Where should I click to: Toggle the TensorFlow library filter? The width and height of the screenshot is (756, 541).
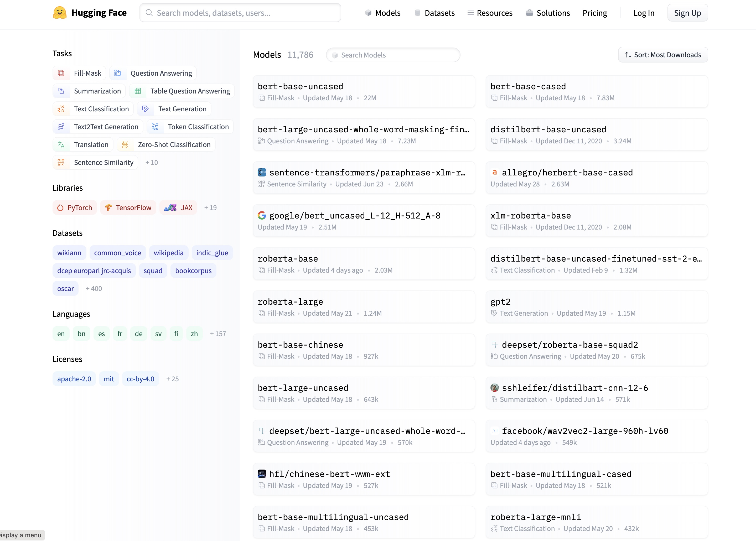128,207
